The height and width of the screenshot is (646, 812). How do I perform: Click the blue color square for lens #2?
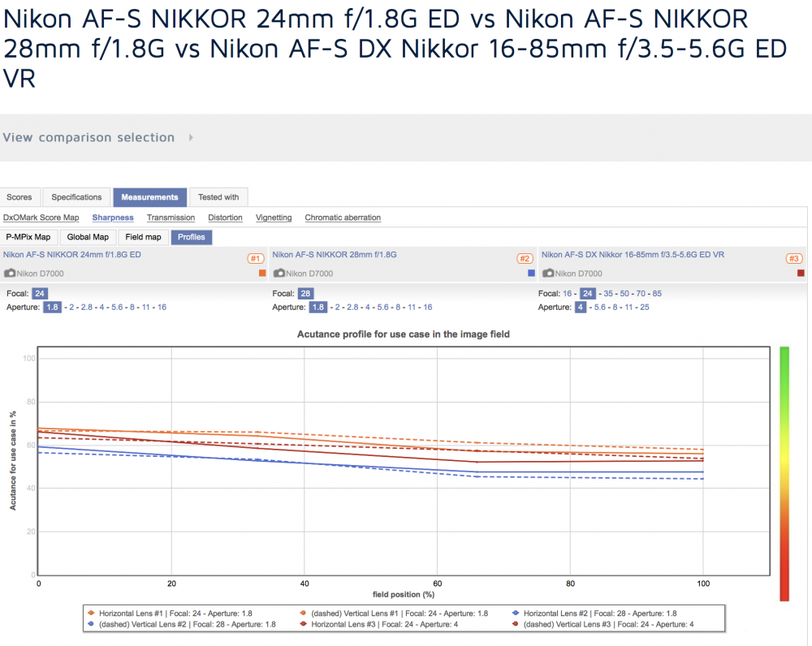click(x=531, y=273)
